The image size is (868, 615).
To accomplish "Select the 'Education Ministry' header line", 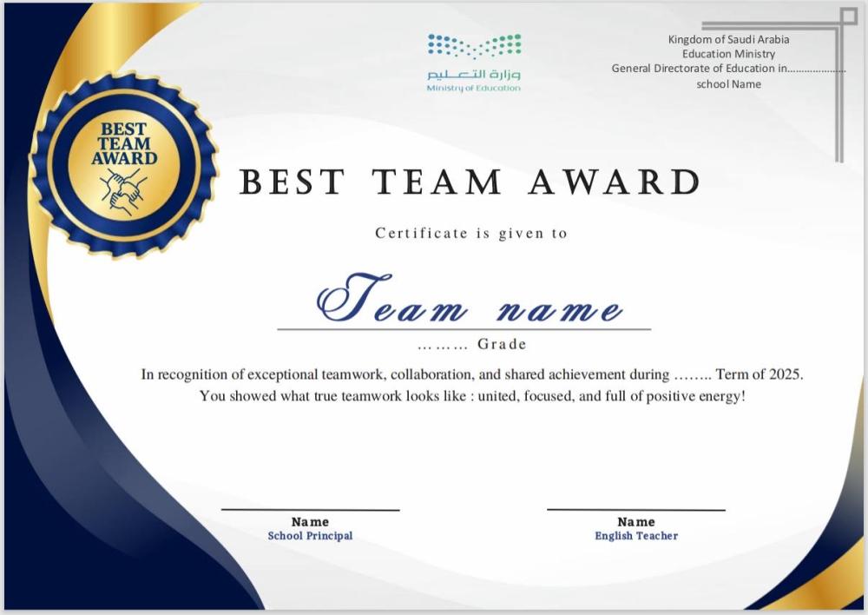I will (728, 54).
